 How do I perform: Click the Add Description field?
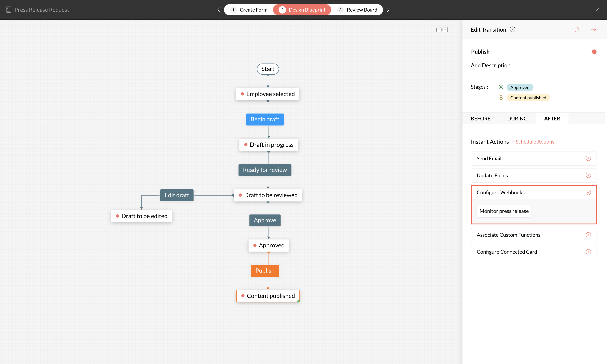pos(490,66)
